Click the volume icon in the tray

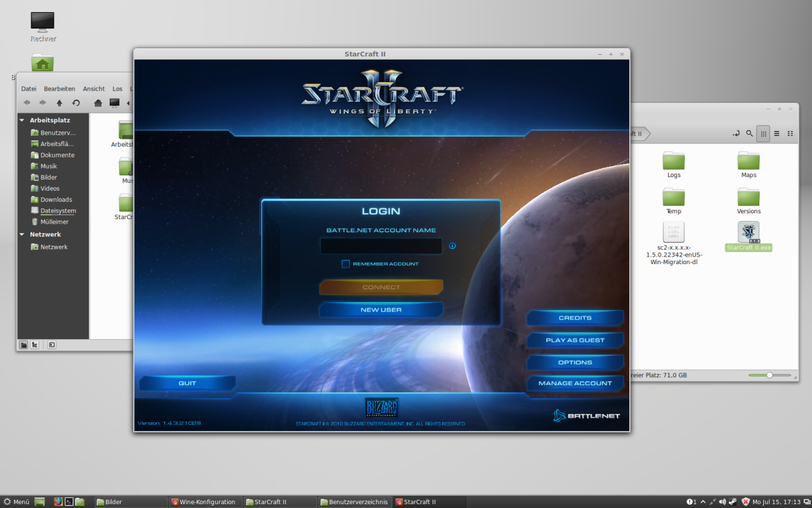pyautogui.click(x=723, y=502)
